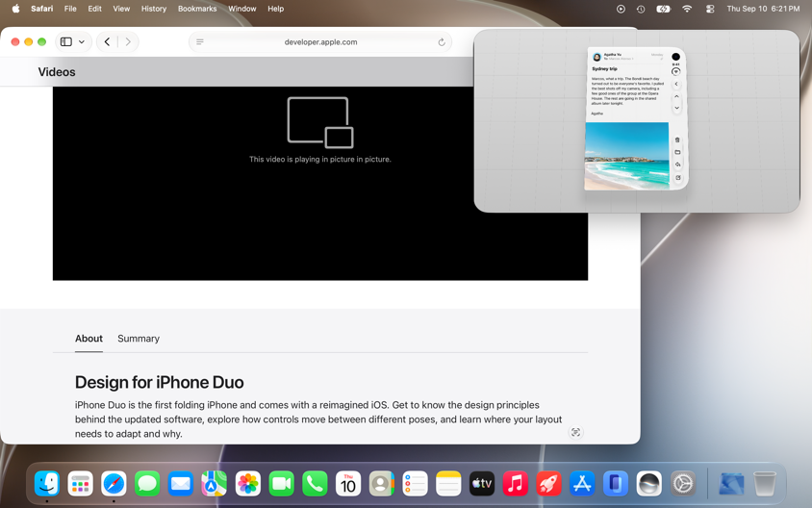Click the Safari compass icon in Dock
The height and width of the screenshot is (508, 812).
pyautogui.click(x=114, y=484)
